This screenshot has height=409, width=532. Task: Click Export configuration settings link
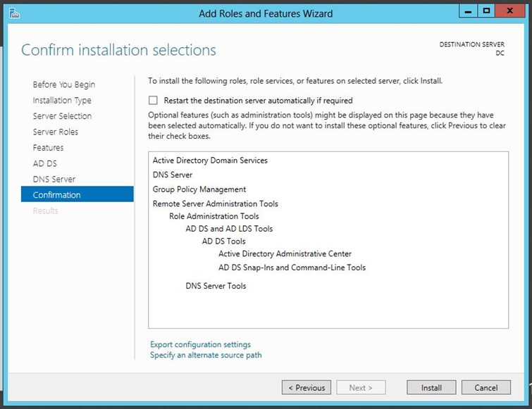point(200,344)
